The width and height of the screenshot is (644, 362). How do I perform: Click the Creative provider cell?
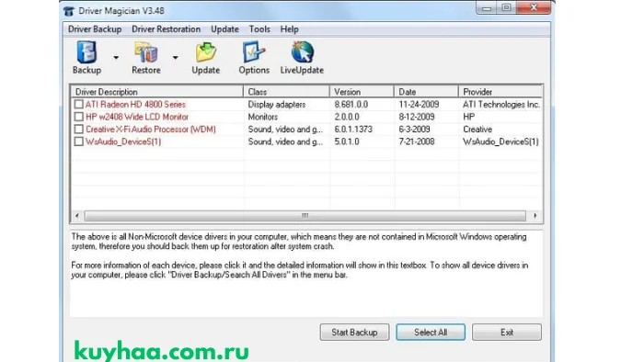[477, 130]
